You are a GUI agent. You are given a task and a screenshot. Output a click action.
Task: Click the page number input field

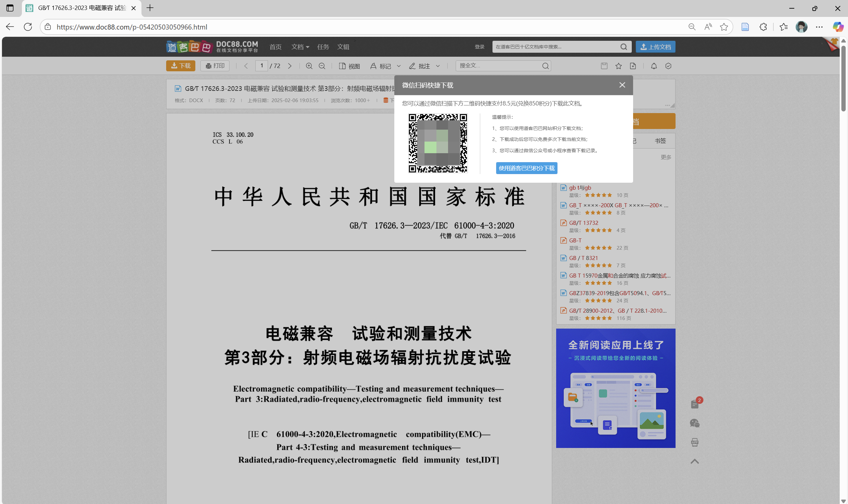click(x=262, y=66)
